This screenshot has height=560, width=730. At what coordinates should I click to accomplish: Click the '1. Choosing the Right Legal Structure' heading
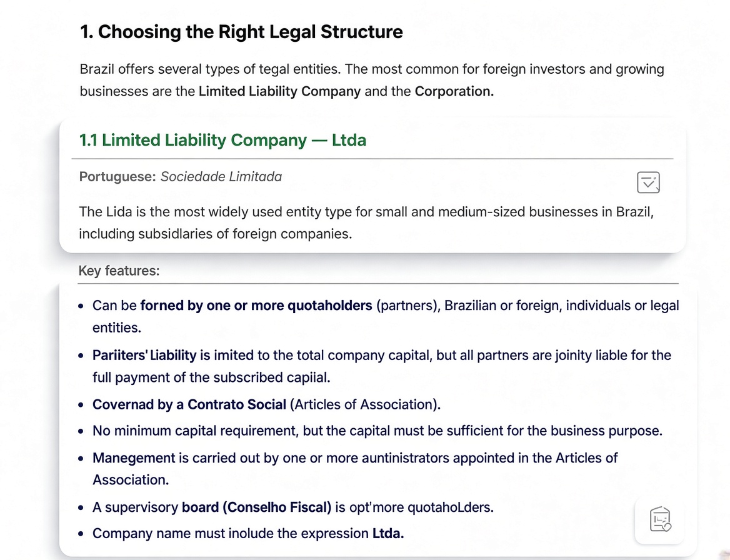[241, 32]
